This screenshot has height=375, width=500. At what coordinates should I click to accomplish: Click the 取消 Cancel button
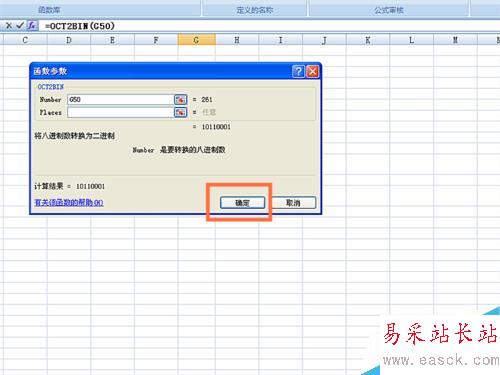293,203
